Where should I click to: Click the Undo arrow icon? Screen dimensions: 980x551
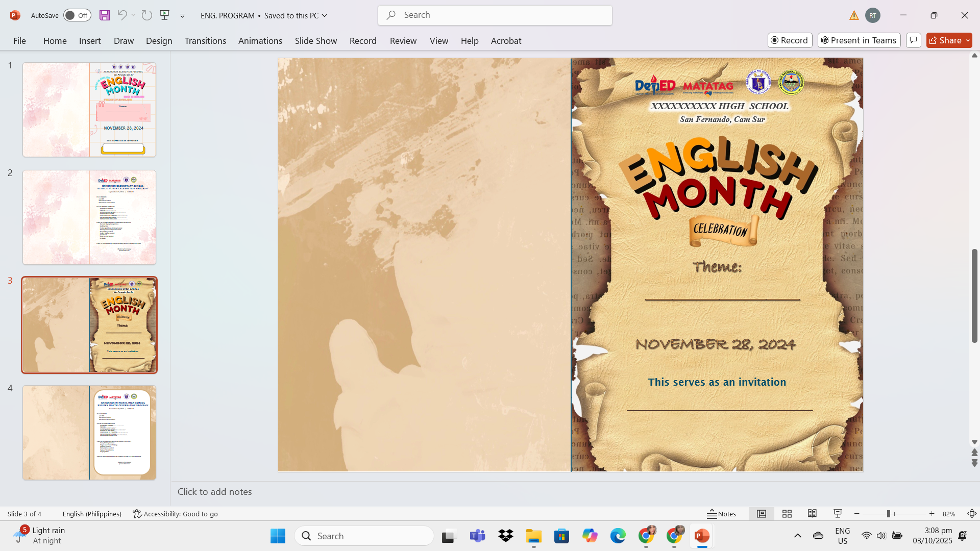click(121, 15)
